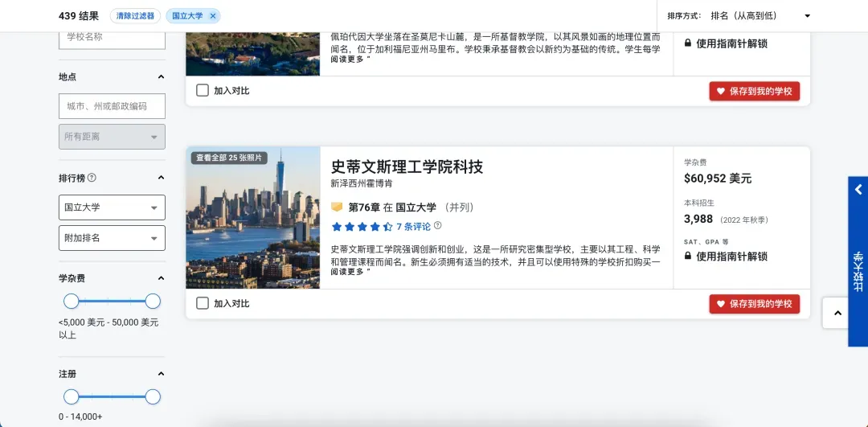The width and height of the screenshot is (868, 427).
Task: Click the Stevens star rating
Action: coord(362,226)
